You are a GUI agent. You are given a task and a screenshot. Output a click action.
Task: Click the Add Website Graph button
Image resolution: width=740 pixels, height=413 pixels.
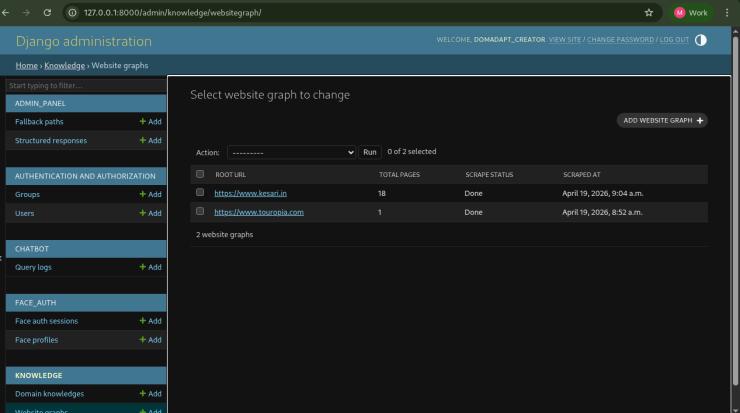(662, 121)
